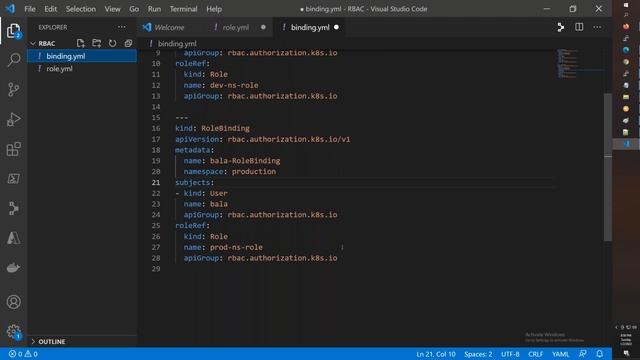Open the tree-shaped view icon below PowerShell

click(x=13, y=208)
